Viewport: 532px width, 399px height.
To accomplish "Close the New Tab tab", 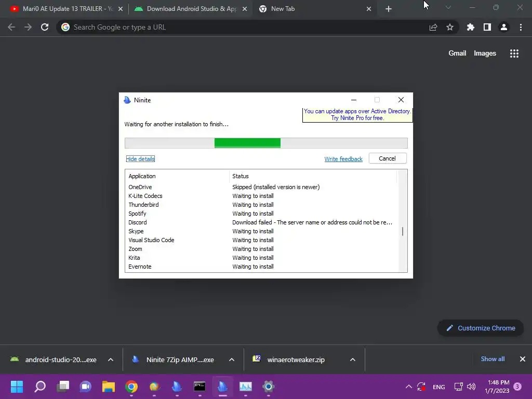I will (x=369, y=9).
